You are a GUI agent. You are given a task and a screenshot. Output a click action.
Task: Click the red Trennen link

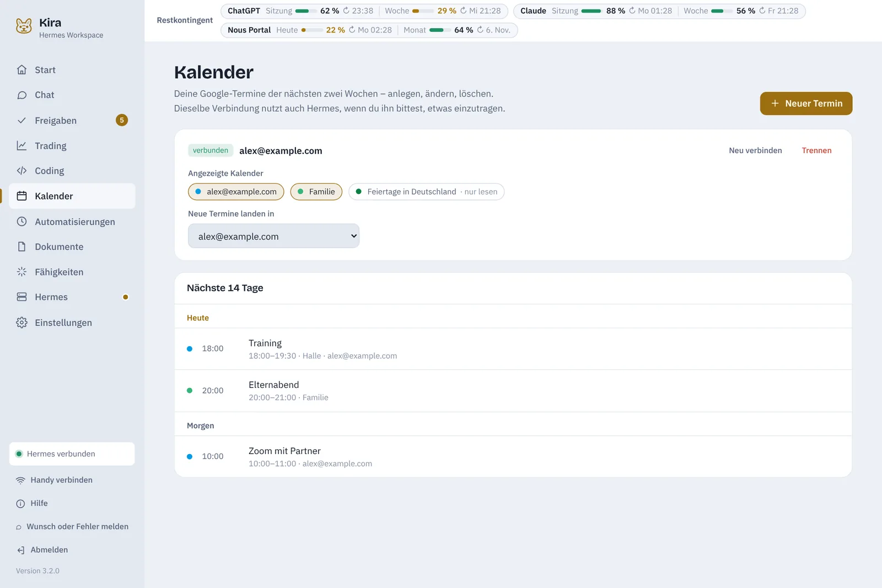tap(816, 150)
